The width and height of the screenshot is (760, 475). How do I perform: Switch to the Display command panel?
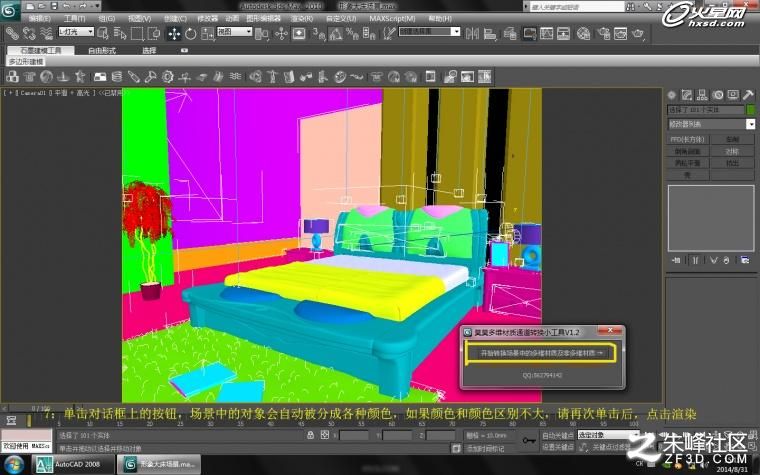point(733,95)
